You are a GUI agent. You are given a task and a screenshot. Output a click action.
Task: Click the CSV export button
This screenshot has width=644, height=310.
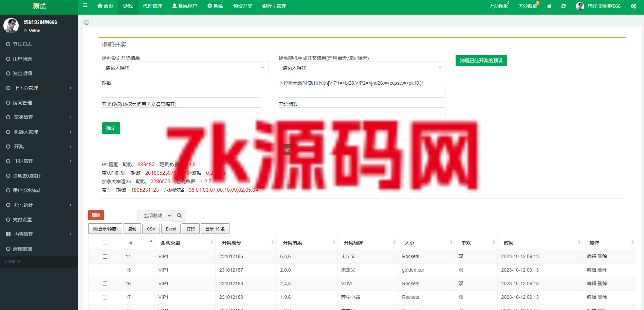pos(151,229)
